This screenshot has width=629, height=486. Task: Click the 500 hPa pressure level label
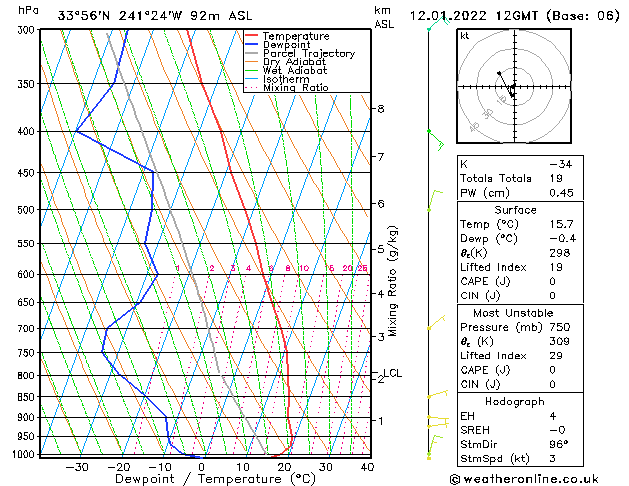click(x=28, y=210)
